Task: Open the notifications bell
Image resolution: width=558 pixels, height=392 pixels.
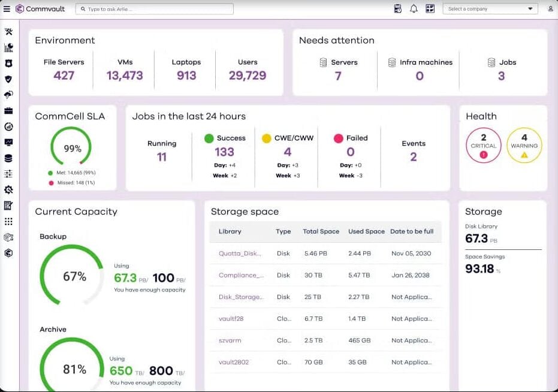Action: point(414,9)
